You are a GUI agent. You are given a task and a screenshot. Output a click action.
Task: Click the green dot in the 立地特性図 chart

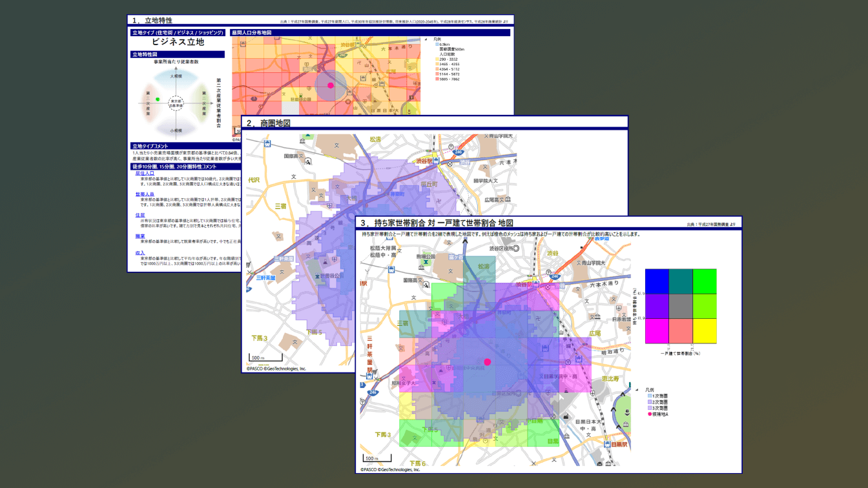[158, 99]
